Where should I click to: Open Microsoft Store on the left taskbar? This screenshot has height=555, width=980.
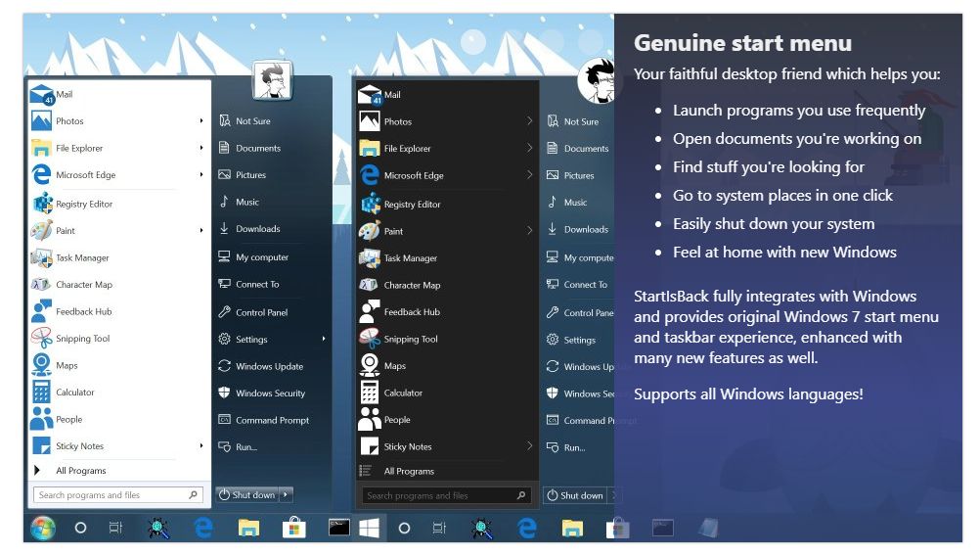coord(293,529)
